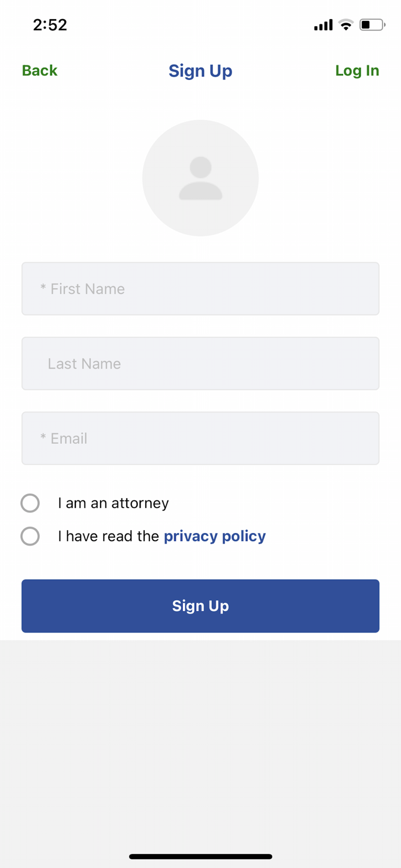Tap the profile photo placeholder circle
Screen dimensions: 401x868
tap(200, 178)
